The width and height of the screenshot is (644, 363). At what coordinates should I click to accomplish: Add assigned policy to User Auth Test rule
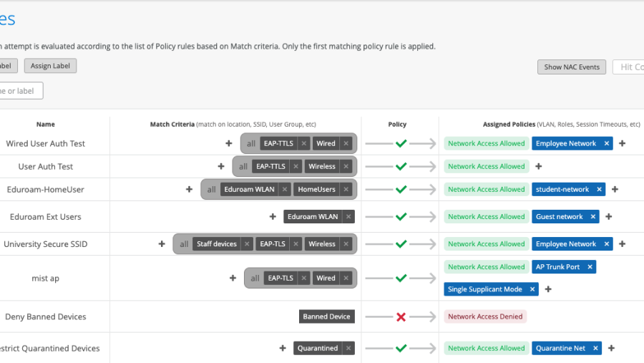pos(539,166)
